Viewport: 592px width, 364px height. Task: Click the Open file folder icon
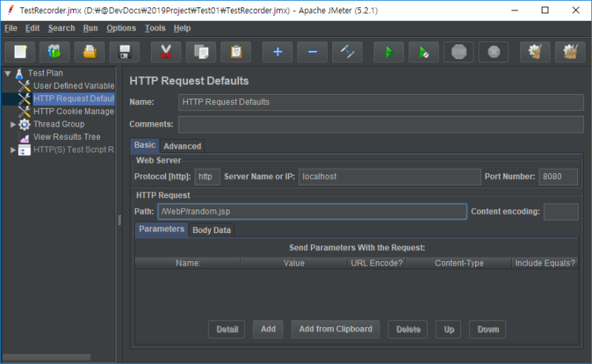pyautogui.click(x=90, y=52)
